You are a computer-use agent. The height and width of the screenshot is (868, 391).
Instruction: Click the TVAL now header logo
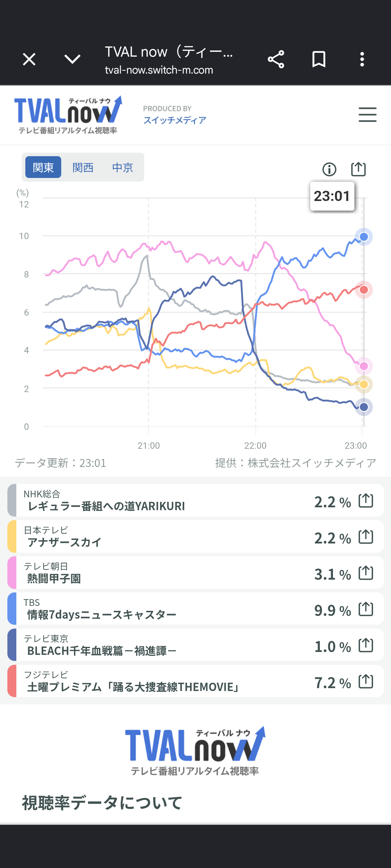click(x=68, y=115)
